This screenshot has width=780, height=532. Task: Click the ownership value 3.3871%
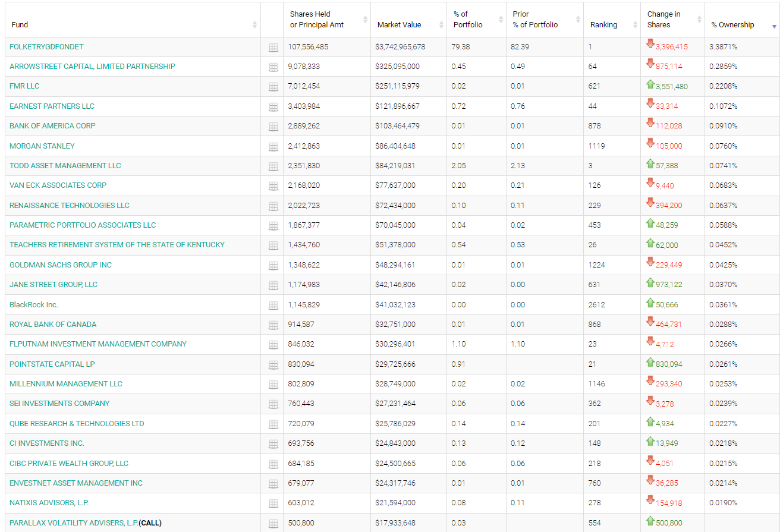click(x=724, y=46)
